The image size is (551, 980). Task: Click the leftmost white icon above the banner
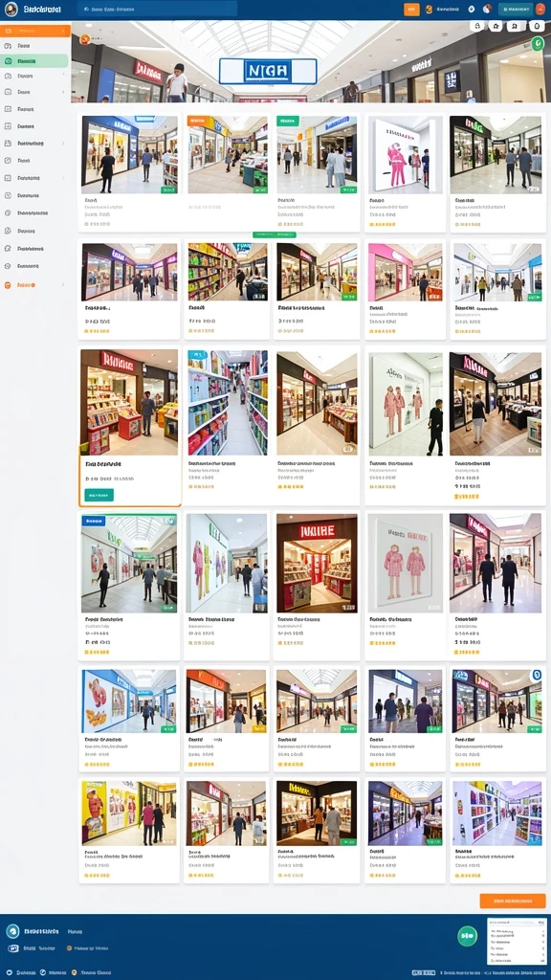(476, 26)
